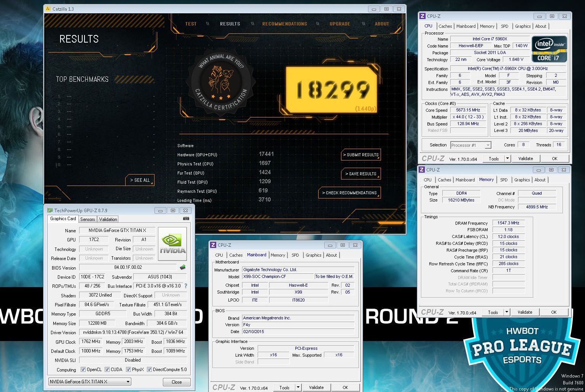This screenshot has width=585, height=392.
Task: Open the Processor #1 selection dropdown
Action: [x=471, y=145]
